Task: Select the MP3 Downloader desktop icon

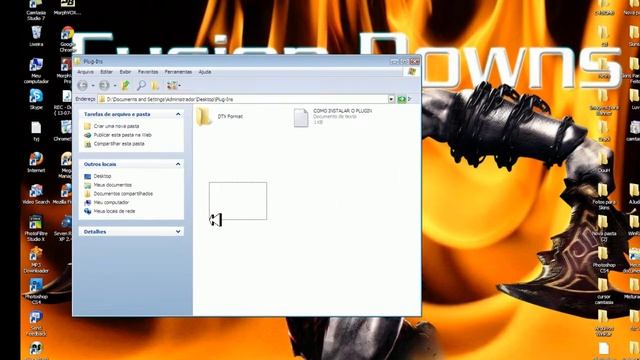Action: [36, 260]
